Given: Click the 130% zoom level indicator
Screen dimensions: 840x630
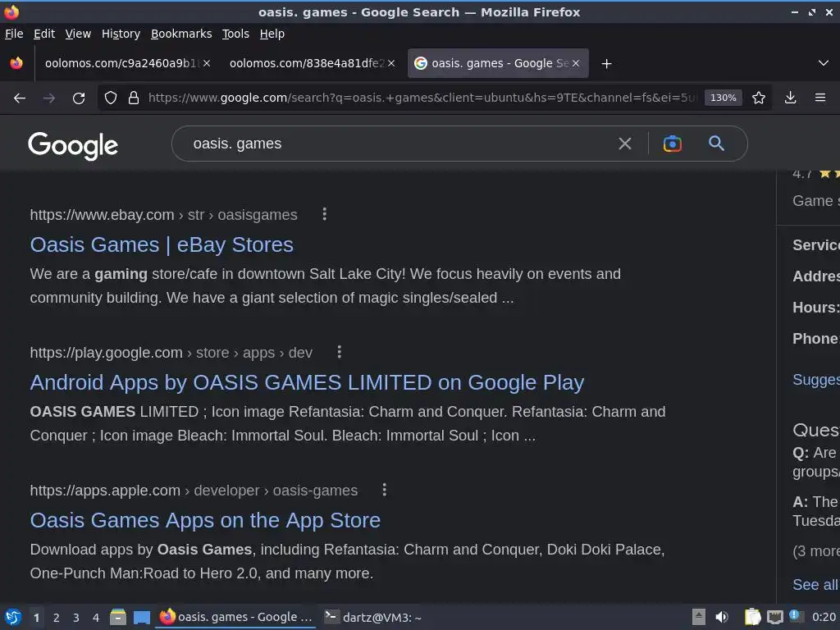Looking at the screenshot, I should point(724,98).
